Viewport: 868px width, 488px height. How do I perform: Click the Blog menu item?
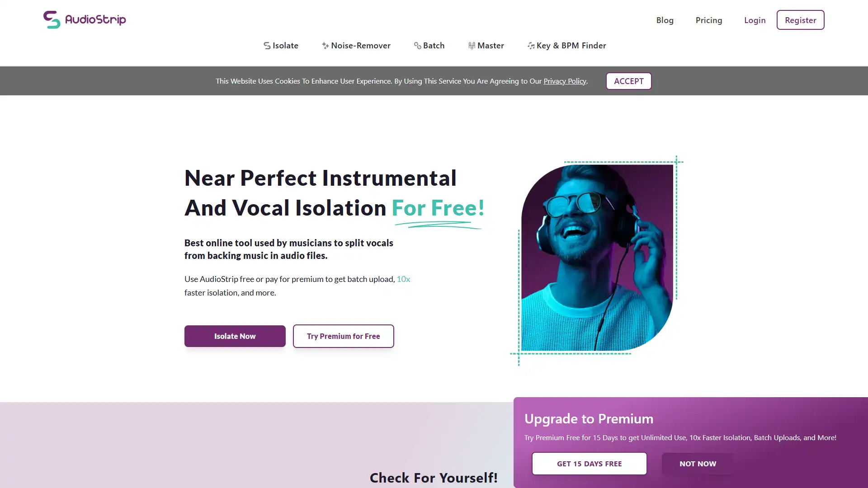point(665,20)
